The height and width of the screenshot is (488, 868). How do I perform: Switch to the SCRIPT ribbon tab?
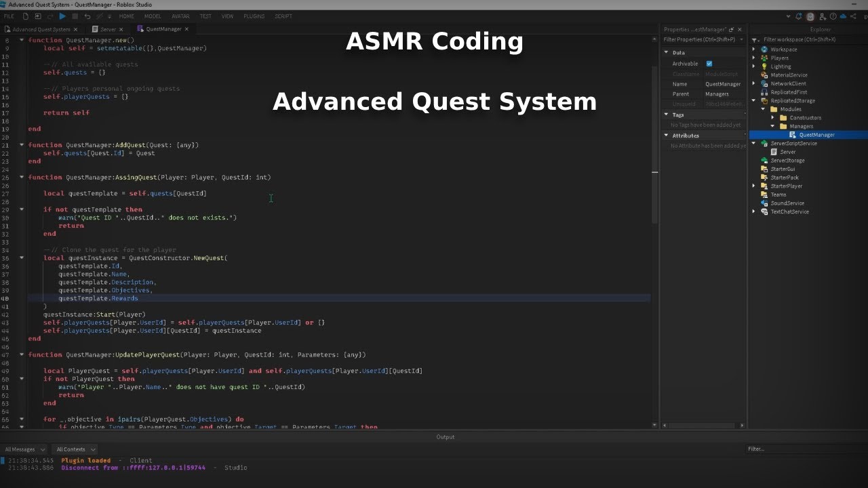[x=283, y=16]
